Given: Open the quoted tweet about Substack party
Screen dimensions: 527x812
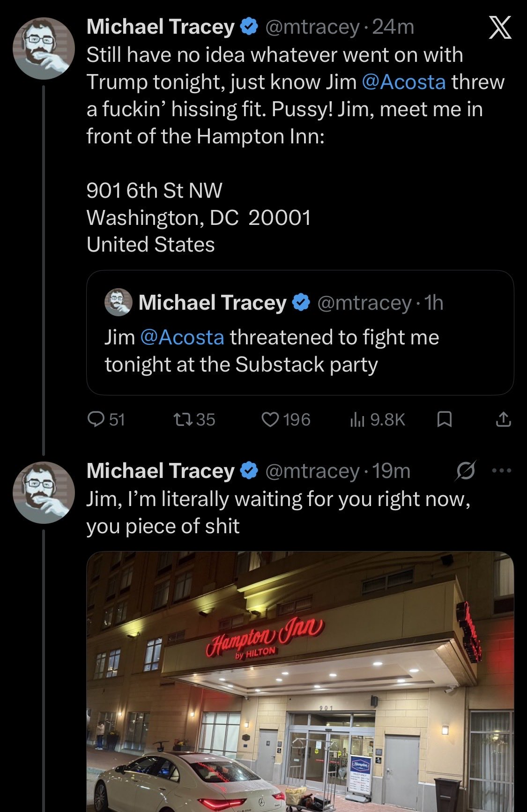Looking at the screenshot, I should click(x=300, y=333).
